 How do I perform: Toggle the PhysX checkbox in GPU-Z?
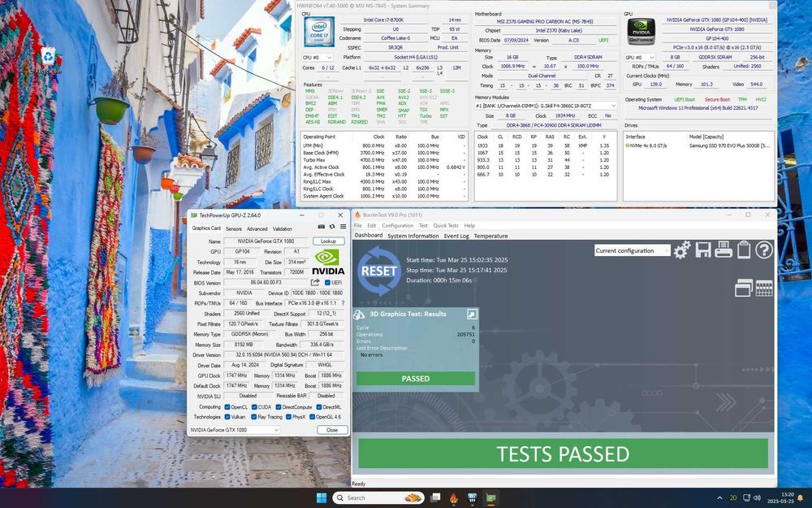point(288,417)
